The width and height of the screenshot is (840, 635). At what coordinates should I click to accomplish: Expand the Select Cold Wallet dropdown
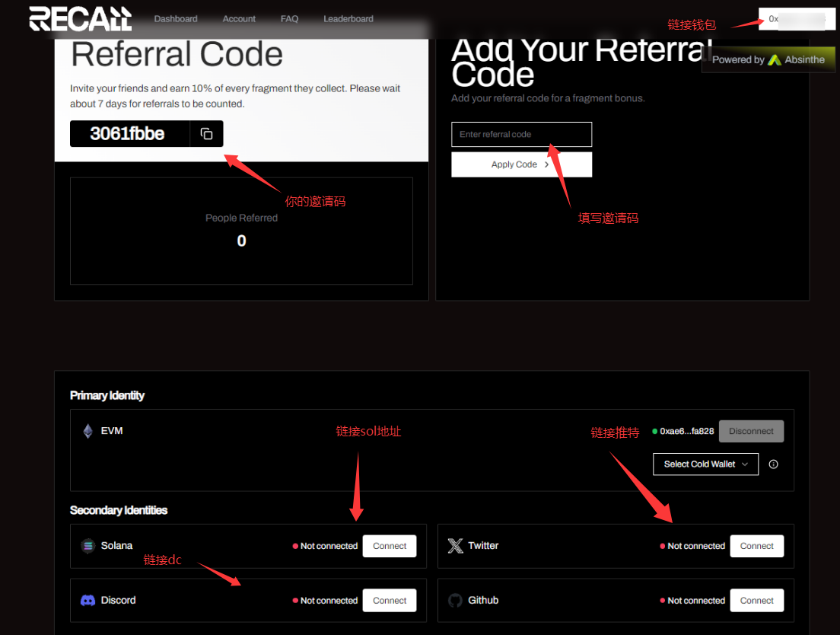[705, 464]
